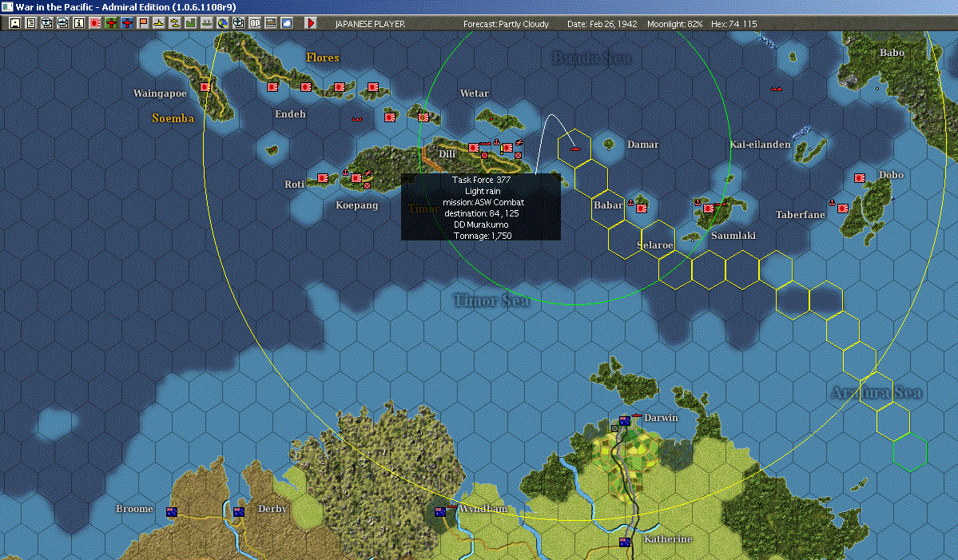Open the document list report icon

tap(31, 23)
